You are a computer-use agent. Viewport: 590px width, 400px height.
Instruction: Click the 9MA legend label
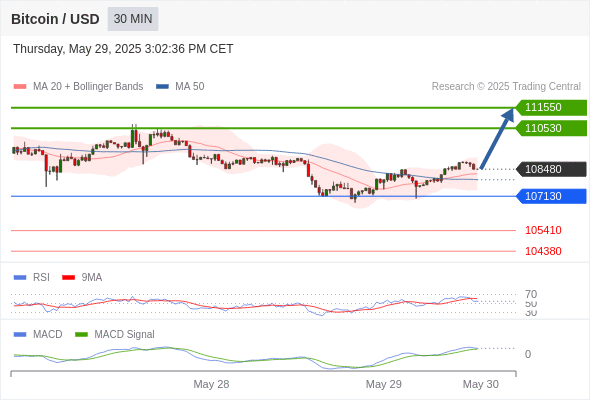point(92,278)
